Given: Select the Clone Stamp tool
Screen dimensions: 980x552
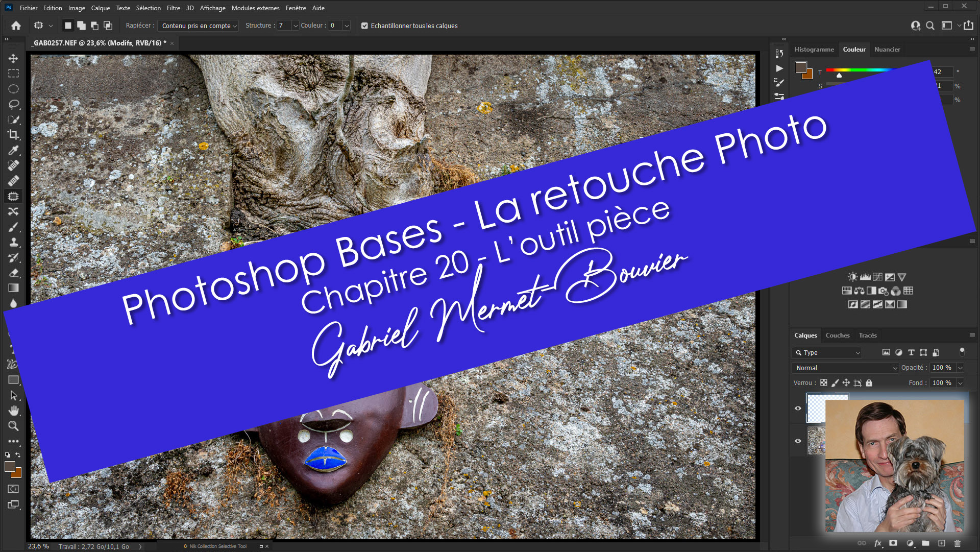Looking at the screenshot, I should (13, 242).
